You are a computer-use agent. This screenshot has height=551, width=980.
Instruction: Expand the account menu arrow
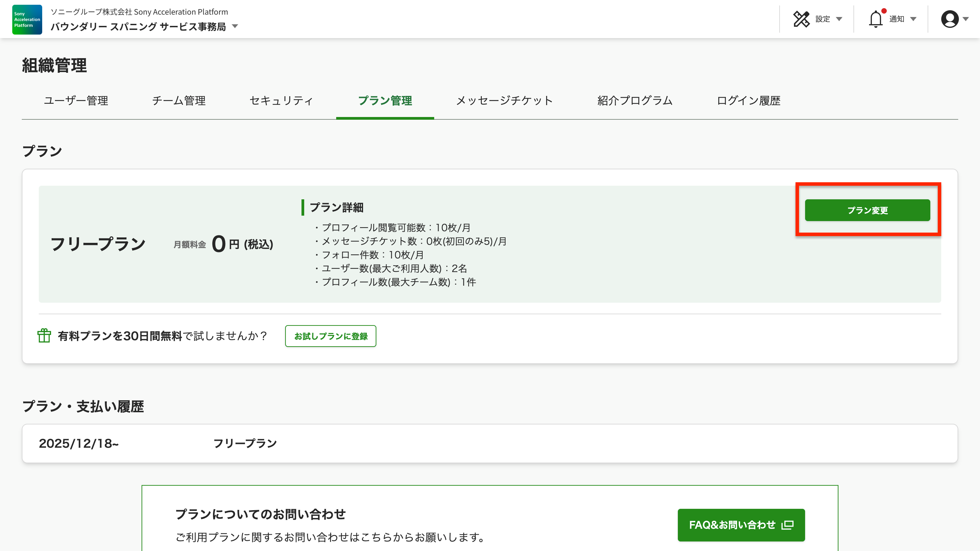[966, 19]
